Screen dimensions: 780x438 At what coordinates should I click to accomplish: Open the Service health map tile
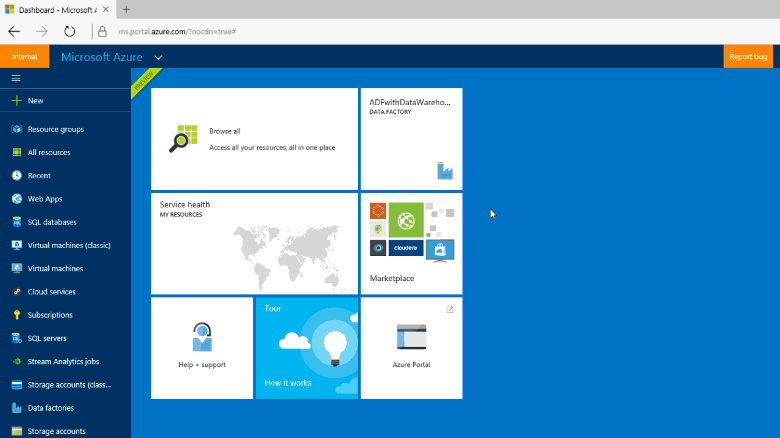pos(254,243)
